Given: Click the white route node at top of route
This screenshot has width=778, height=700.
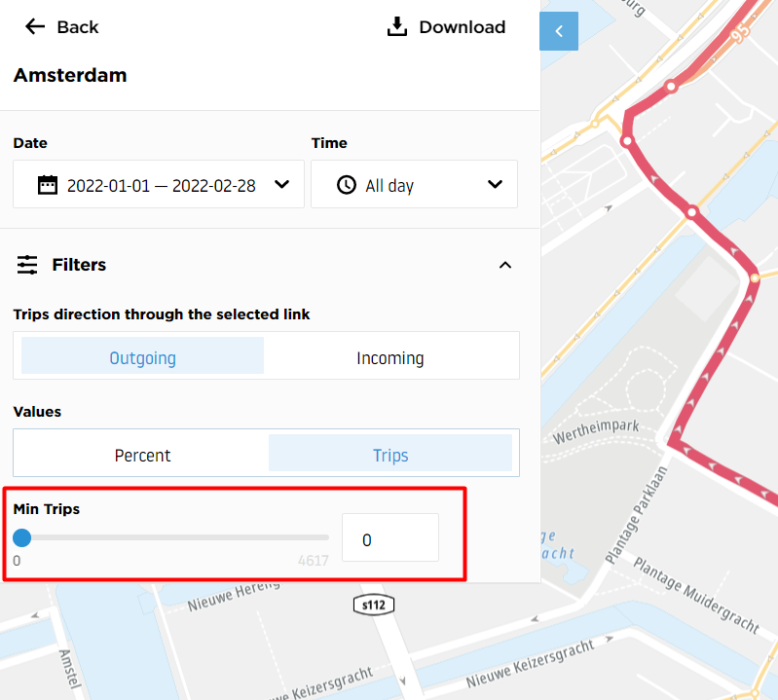Looking at the screenshot, I should (671, 87).
